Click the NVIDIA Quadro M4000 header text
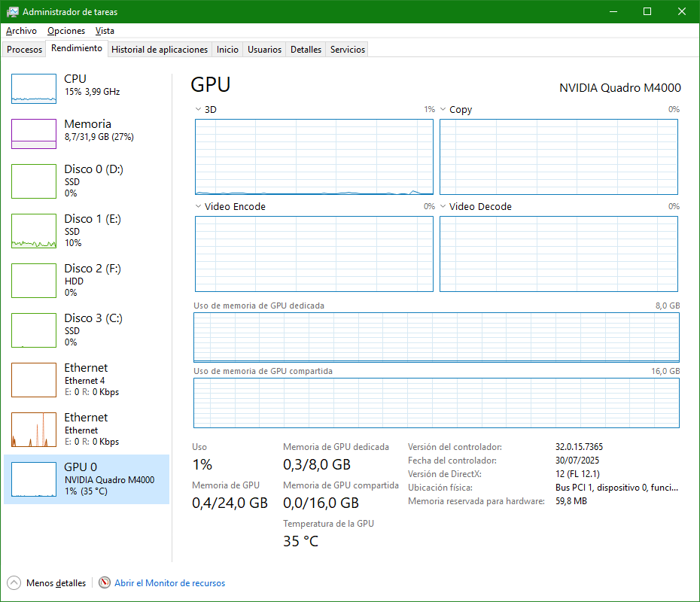This screenshot has width=700, height=602. coord(620,88)
